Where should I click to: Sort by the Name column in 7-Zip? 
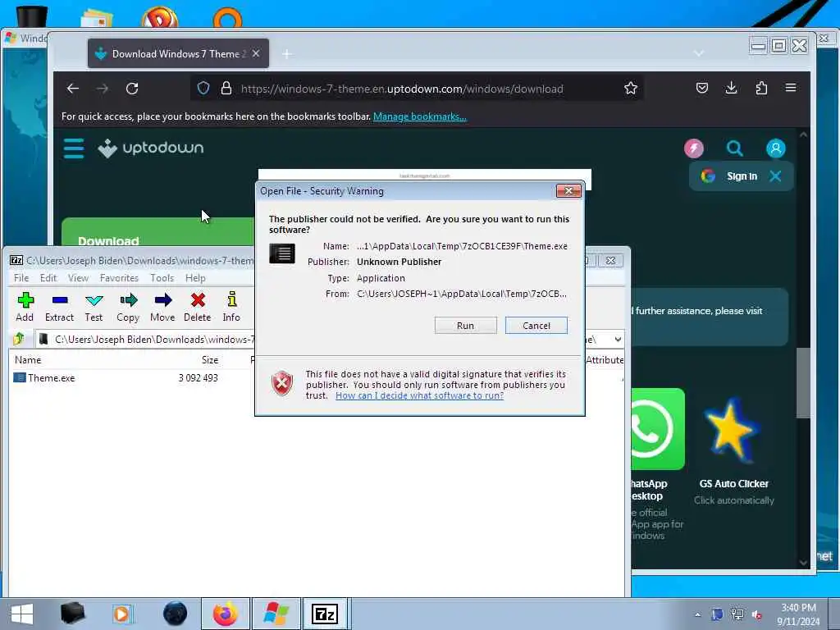(28, 360)
